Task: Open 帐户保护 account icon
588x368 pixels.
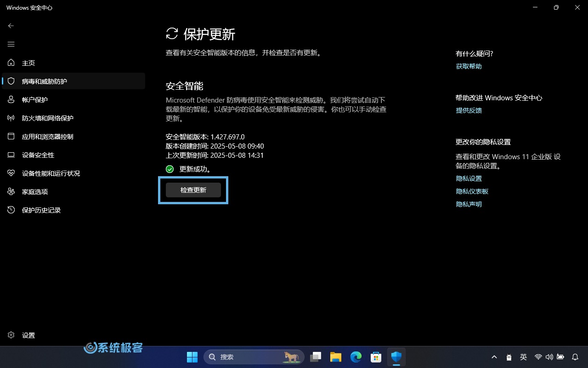Action: tap(11, 99)
